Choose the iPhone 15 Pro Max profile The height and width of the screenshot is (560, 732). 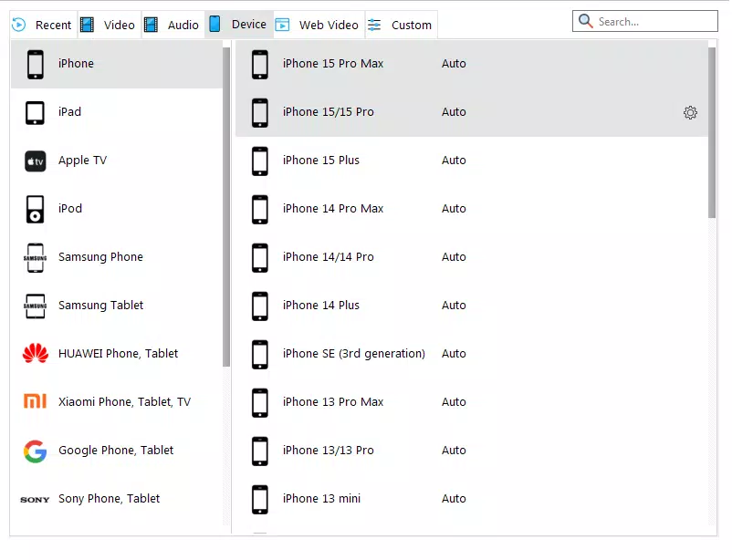tap(472, 65)
